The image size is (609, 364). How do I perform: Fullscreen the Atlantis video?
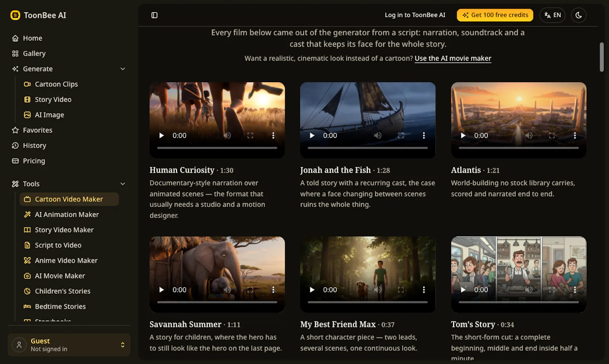click(552, 135)
